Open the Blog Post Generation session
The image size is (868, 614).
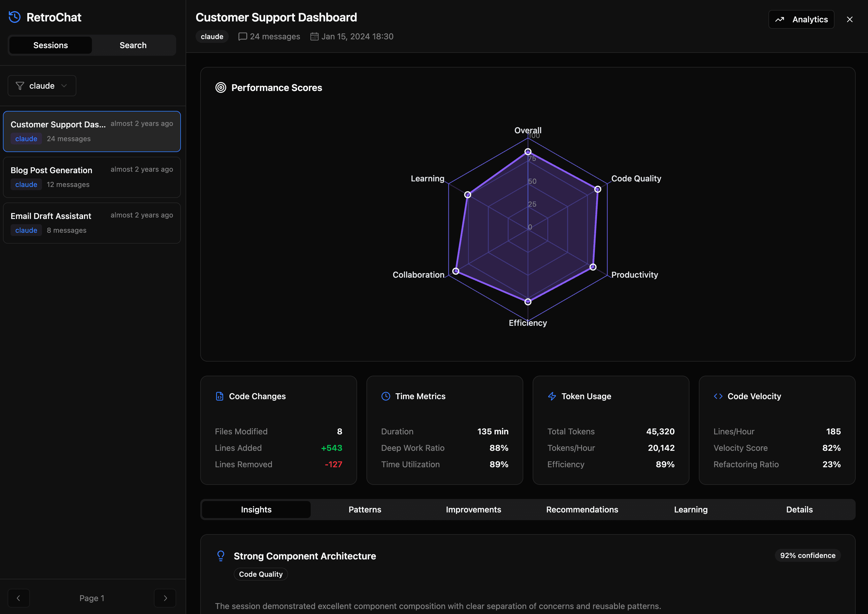pyautogui.click(x=92, y=177)
